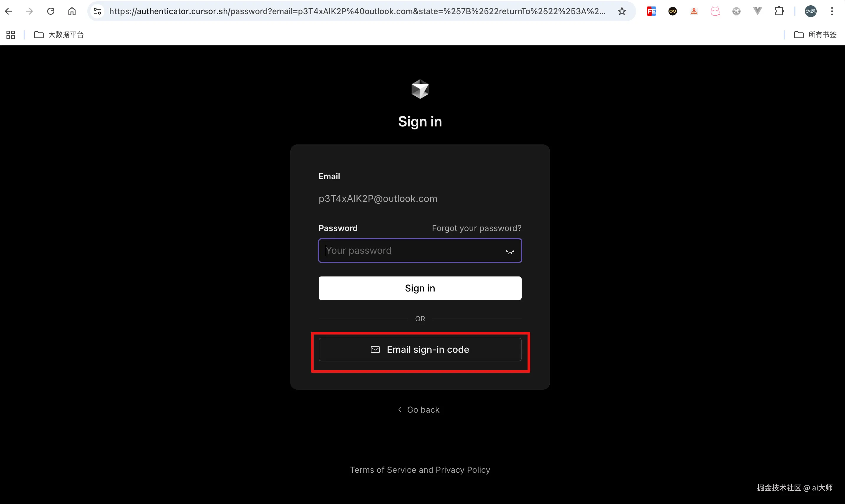Open the browser extensions puzzle icon
Viewport: 845px width, 504px height.
(779, 11)
